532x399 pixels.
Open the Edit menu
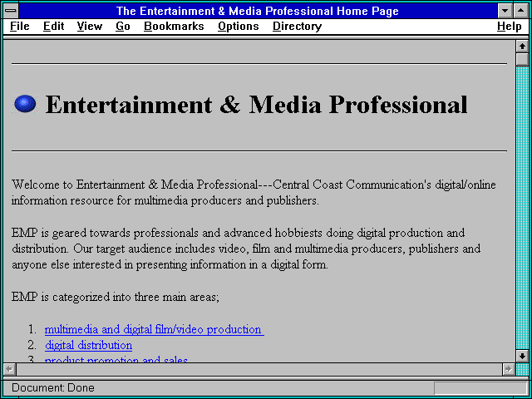53,26
